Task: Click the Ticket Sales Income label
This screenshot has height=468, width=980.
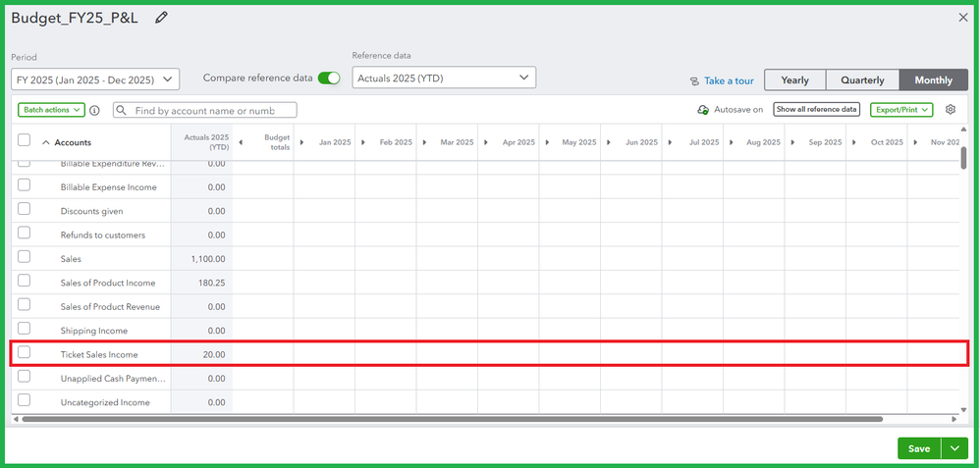Action: 99,354
